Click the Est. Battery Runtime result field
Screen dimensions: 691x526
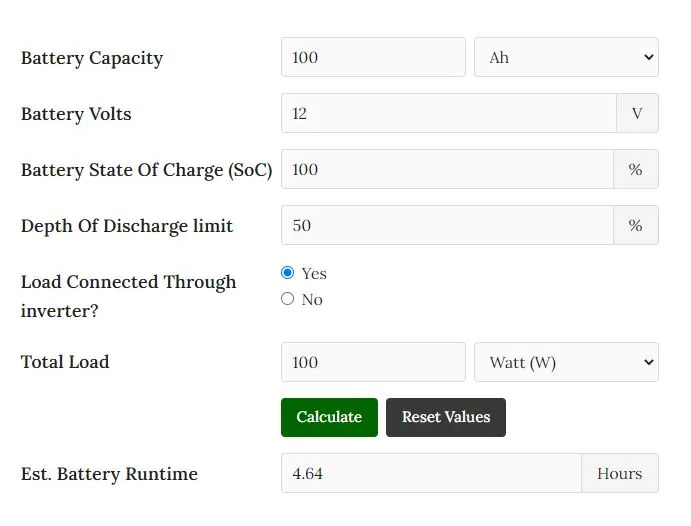click(x=431, y=473)
